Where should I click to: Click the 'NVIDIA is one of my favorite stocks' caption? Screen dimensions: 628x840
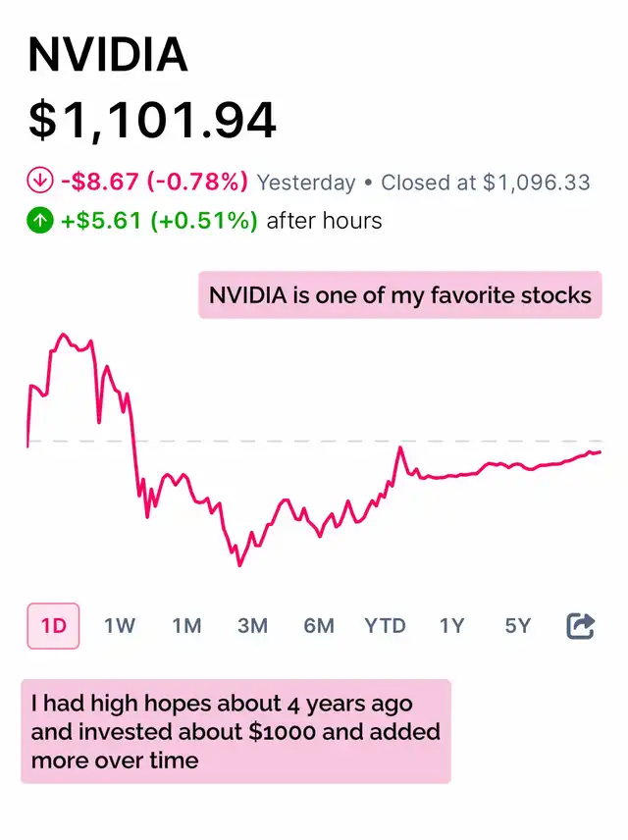(x=400, y=295)
